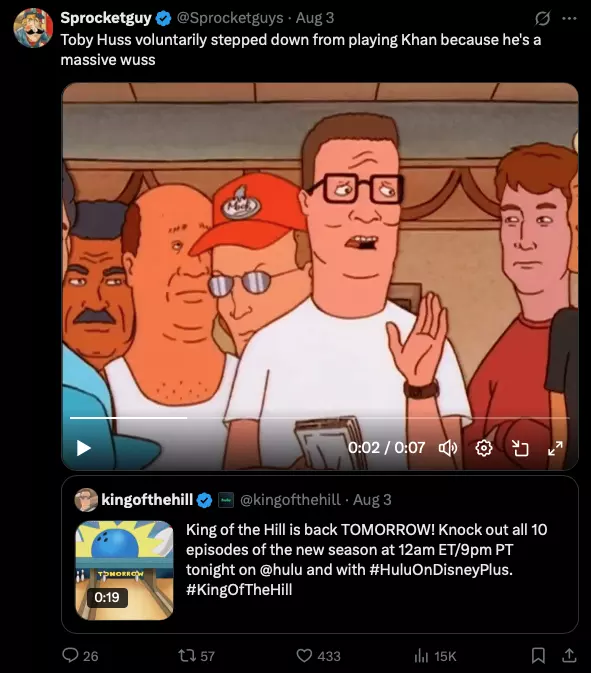This screenshot has width=591, height=673.
Task: Open the quoted kingofthehill video thumbnail
Action: tap(124, 570)
